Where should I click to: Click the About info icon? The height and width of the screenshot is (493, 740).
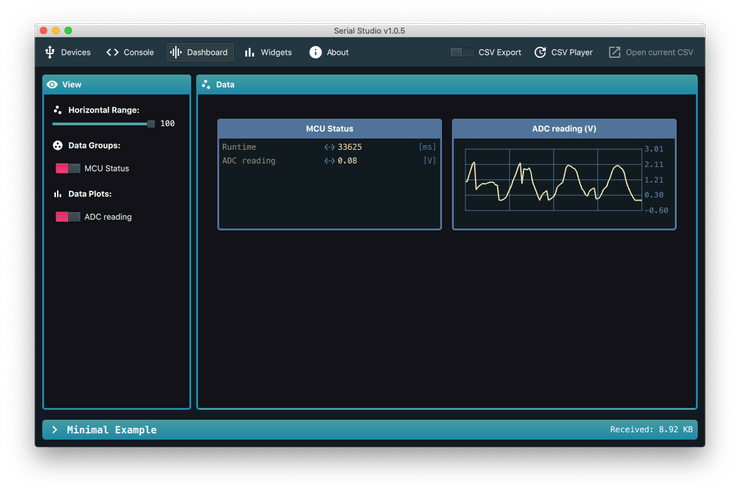tap(315, 52)
